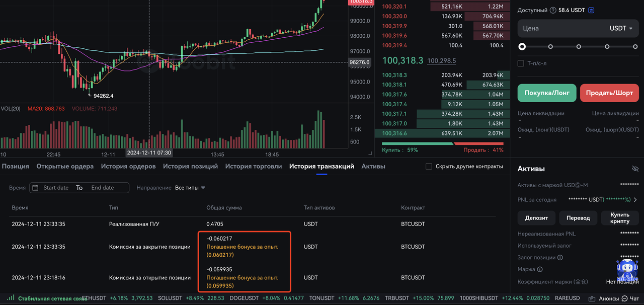Click the Start date field
Screen dimensions: 644x305
(56, 188)
